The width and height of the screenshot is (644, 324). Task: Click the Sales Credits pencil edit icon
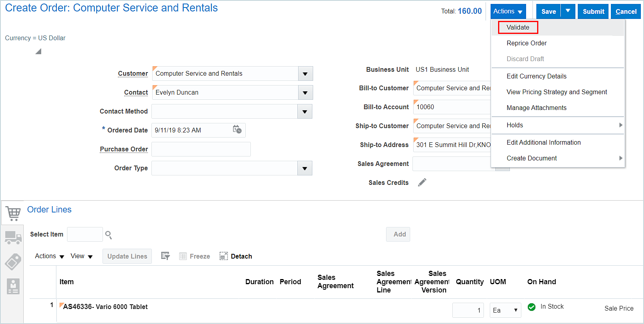pos(422,182)
